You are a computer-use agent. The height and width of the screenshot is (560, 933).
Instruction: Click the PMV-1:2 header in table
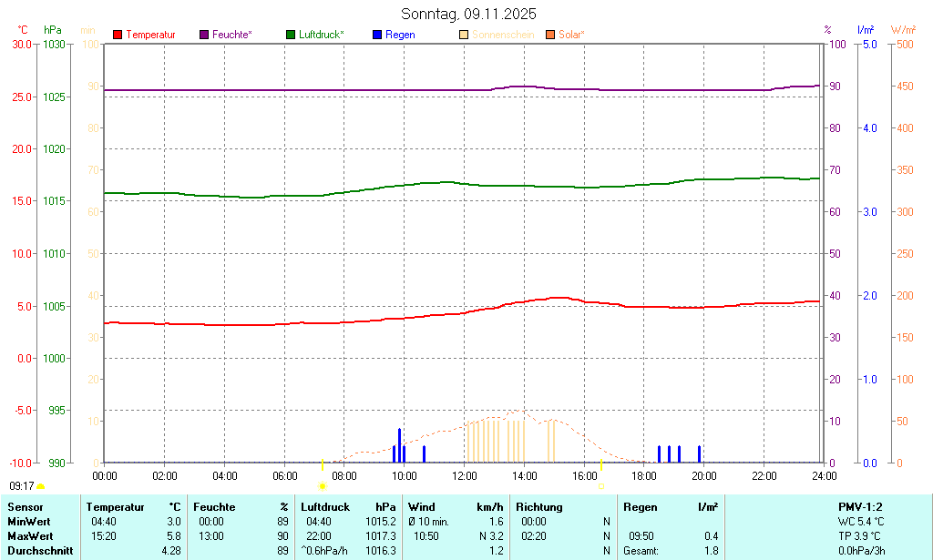pyautogui.click(x=860, y=507)
